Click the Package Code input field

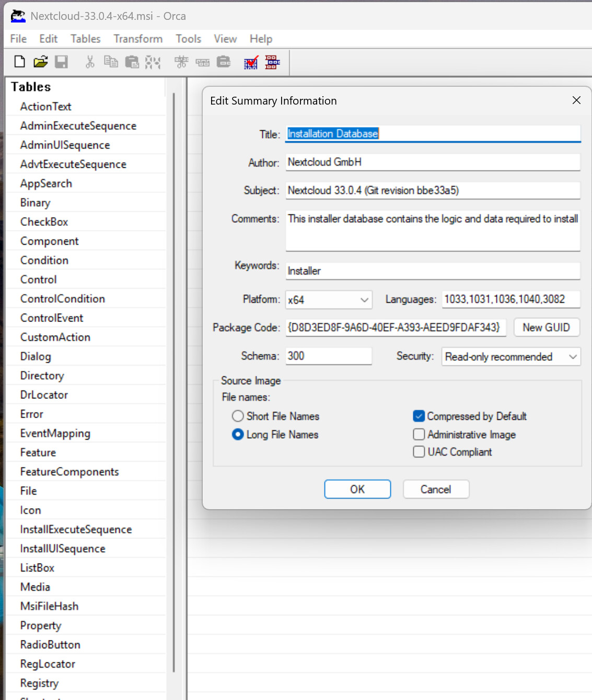pyautogui.click(x=396, y=327)
